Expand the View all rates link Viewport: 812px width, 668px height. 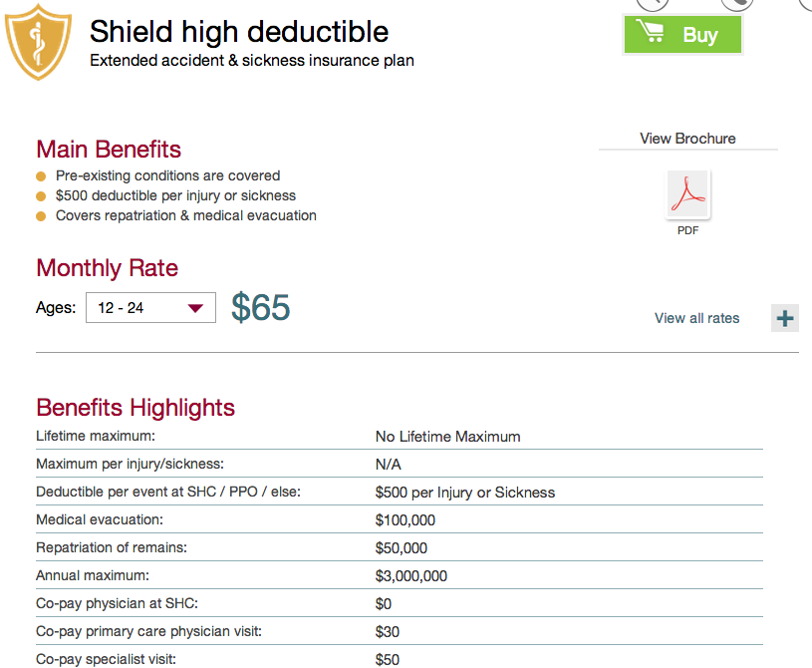pos(696,318)
